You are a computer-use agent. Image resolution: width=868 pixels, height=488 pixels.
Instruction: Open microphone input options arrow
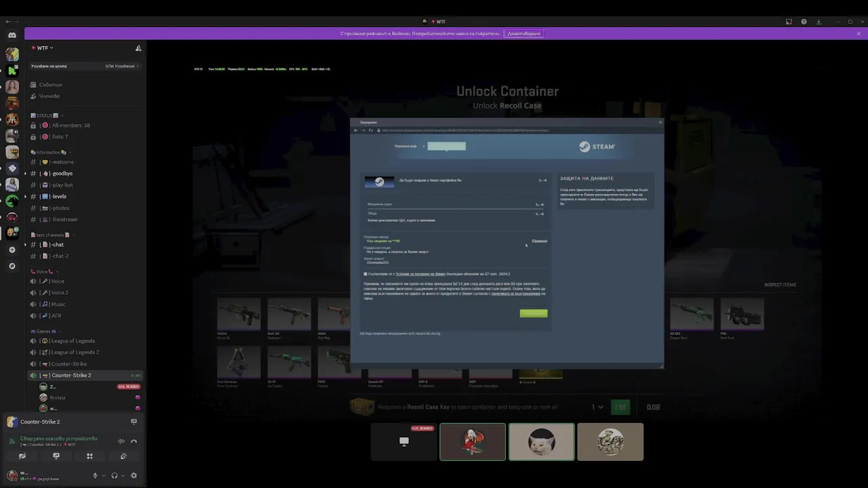(103, 476)
